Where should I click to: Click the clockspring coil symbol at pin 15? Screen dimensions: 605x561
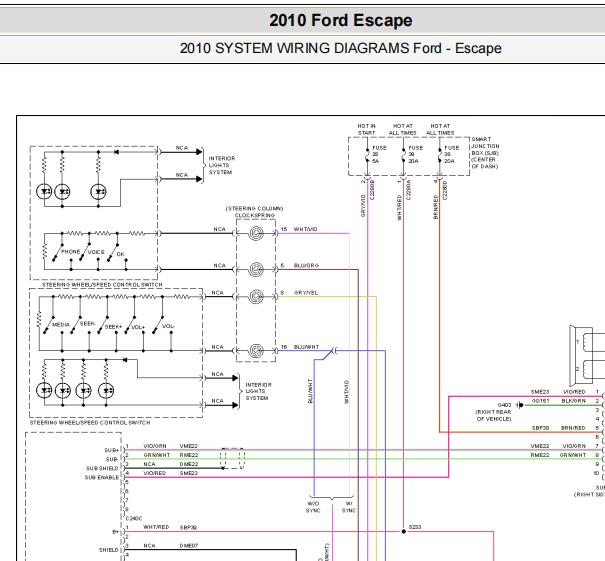pyautogui.click(x=256, y=233)
